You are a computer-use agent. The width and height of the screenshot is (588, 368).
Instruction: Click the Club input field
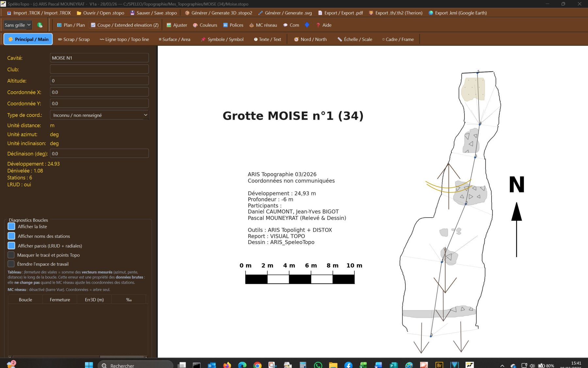pos(99,69)
